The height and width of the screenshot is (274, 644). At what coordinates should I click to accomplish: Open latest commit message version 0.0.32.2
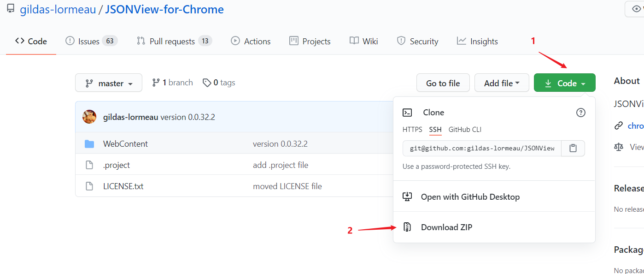187,117
